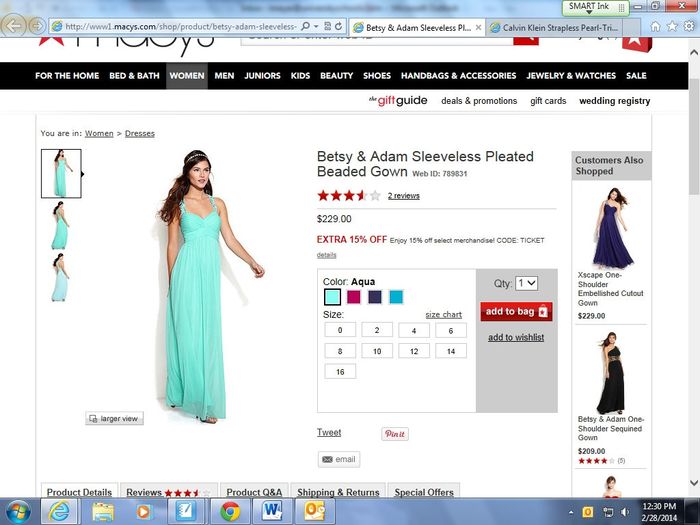This screenshot has height=525, width=700.
Task: Close the Betsy & Adam Sleeveless tab
Action: click(478, 27)
